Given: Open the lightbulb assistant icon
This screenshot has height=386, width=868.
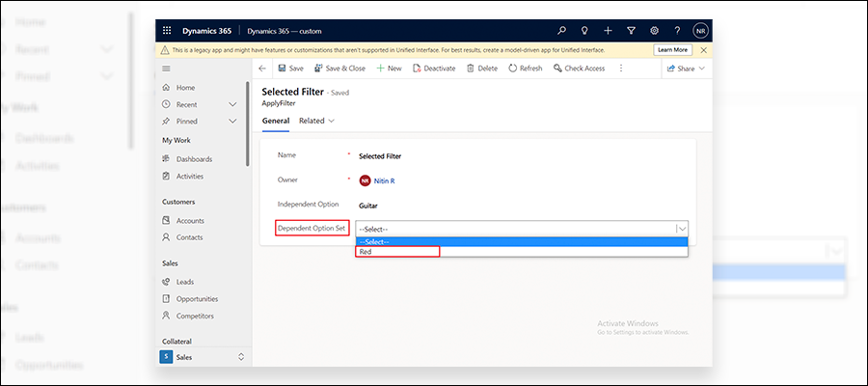Looking at the screenshot, I should pyautogui.click(x=584, y=31).
